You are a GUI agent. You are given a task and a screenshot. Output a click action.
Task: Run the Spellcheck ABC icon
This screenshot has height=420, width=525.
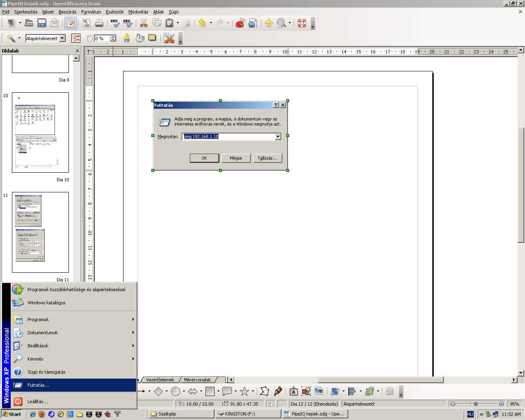[115, 23]
